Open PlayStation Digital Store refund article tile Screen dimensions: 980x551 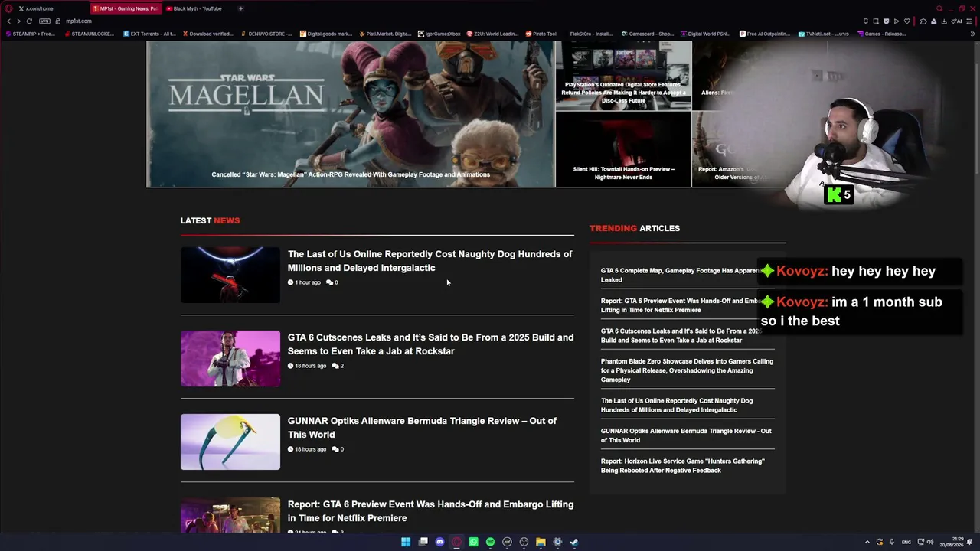point(623,76)
